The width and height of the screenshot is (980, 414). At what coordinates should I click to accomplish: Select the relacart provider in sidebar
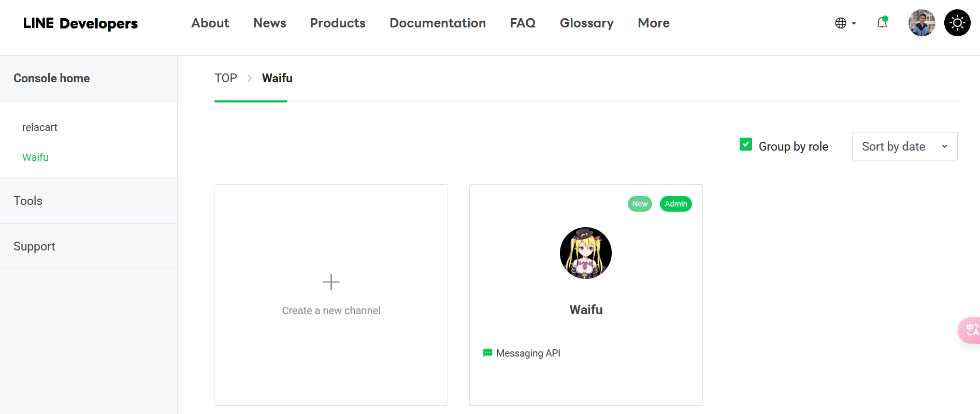click(x=40, y=127)
